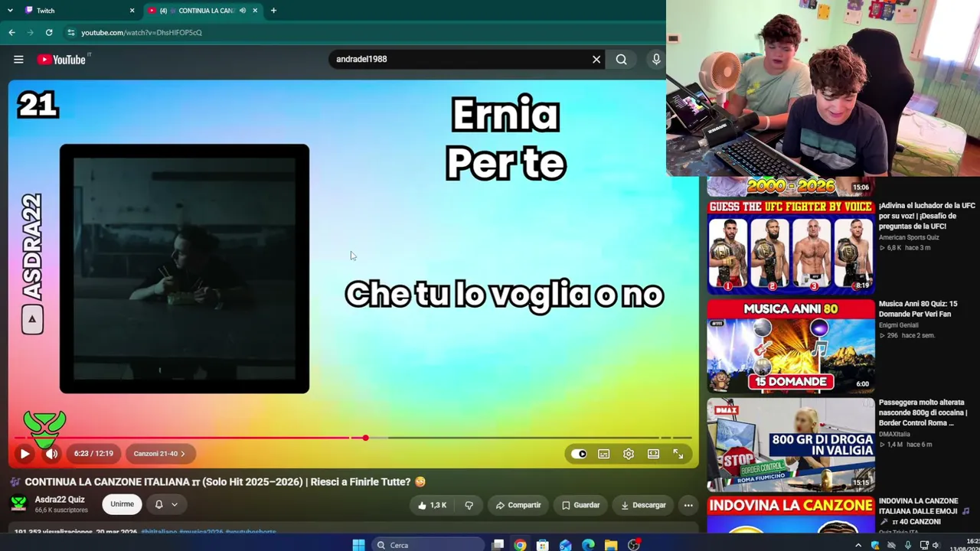Search by voice with the microphone icon
The width and height of the screenshot is (980, 551).
[656, 59]
